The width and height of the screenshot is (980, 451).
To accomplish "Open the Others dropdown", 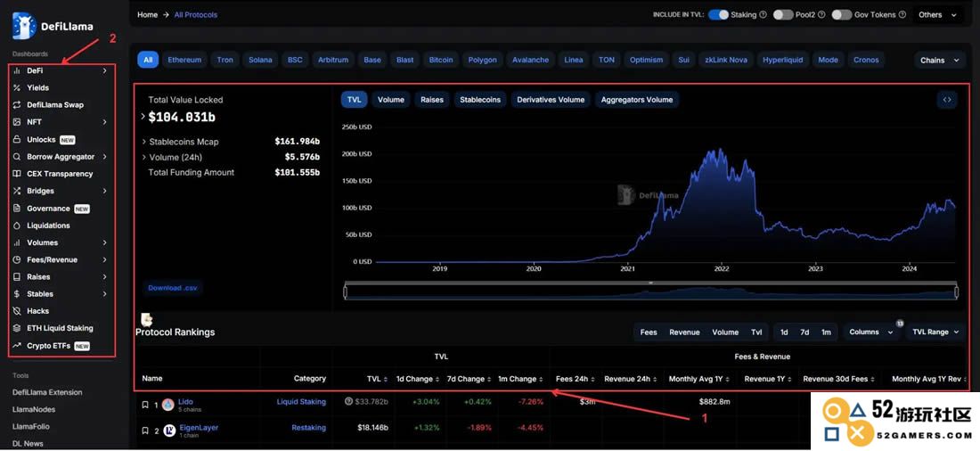I will coord(937,15).
